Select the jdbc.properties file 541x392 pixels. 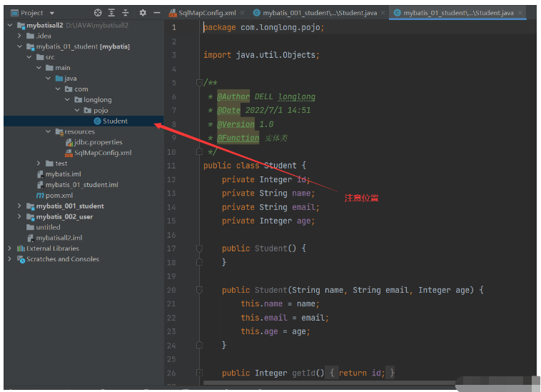[x=98, y=142]
